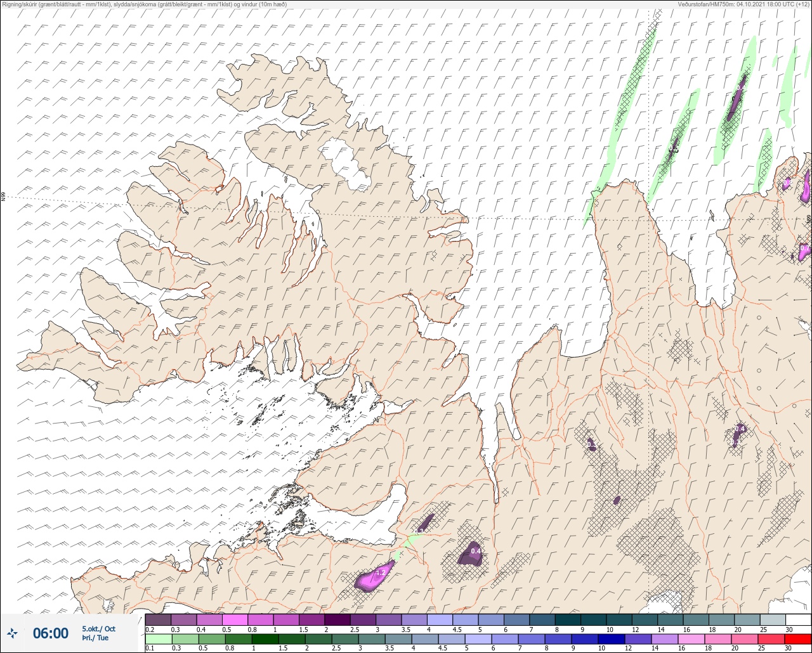The height and width of the screenshot is (653, 812).
Task: Select upper legend swatch labeled 1.5
Action: 312,619
